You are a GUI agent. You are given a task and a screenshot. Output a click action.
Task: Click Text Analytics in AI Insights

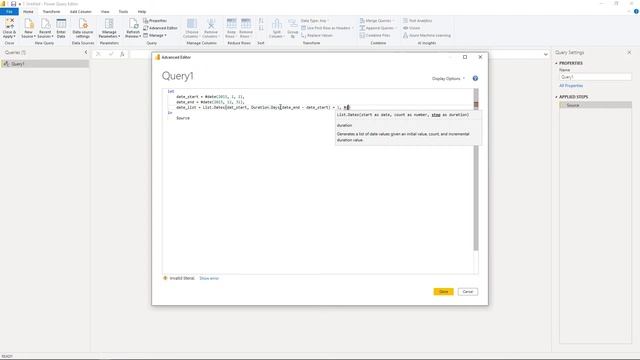[x=418, y=20]
